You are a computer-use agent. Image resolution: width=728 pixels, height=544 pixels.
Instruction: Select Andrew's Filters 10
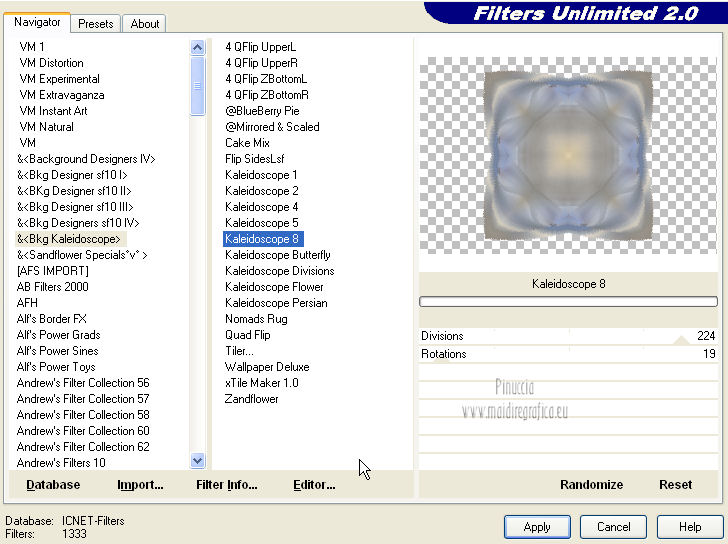(61, 463)
